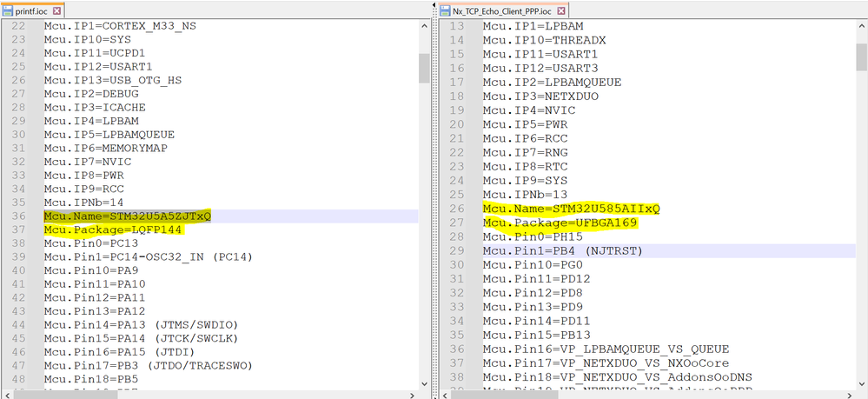Switch to the Nx_TCP_Echo_Client_PPP.ioc tab
The height and width of the screenshot is (399, 868).
[503, 10]
